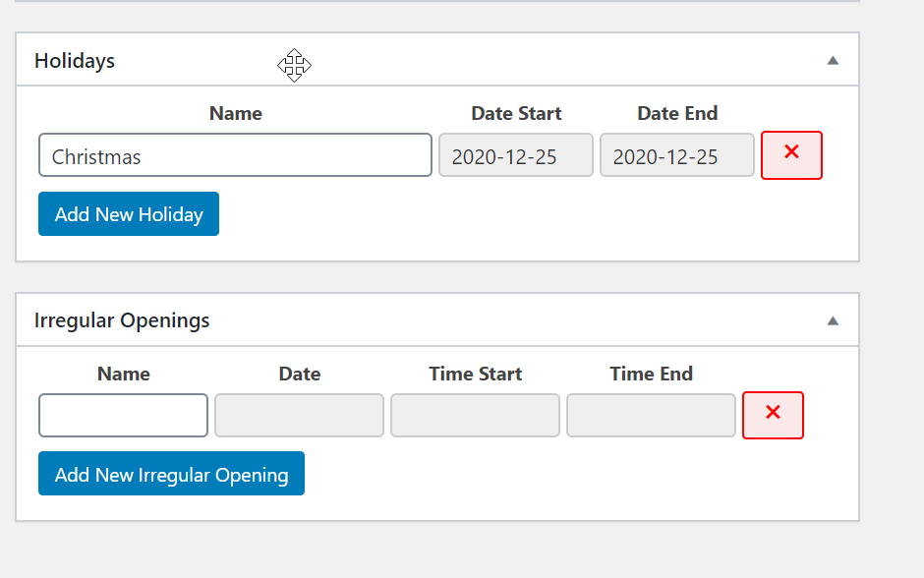This screenshot has height=578, width=924.
Task: Click the Time End column label
Action: click(651, 374)
